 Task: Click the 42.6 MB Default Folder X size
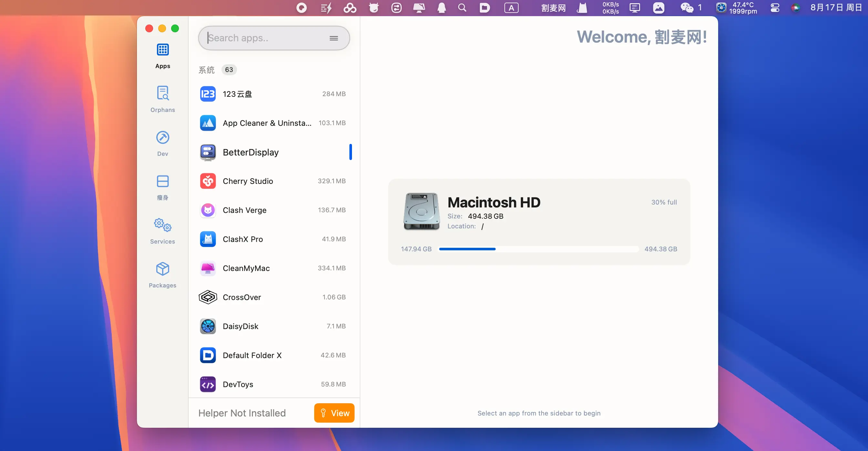tap(333, 356)
